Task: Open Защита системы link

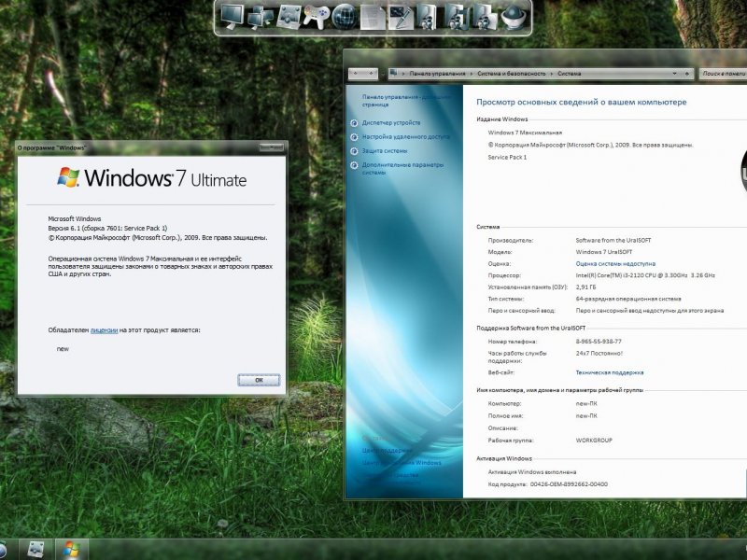Action: tap(385, 151)
